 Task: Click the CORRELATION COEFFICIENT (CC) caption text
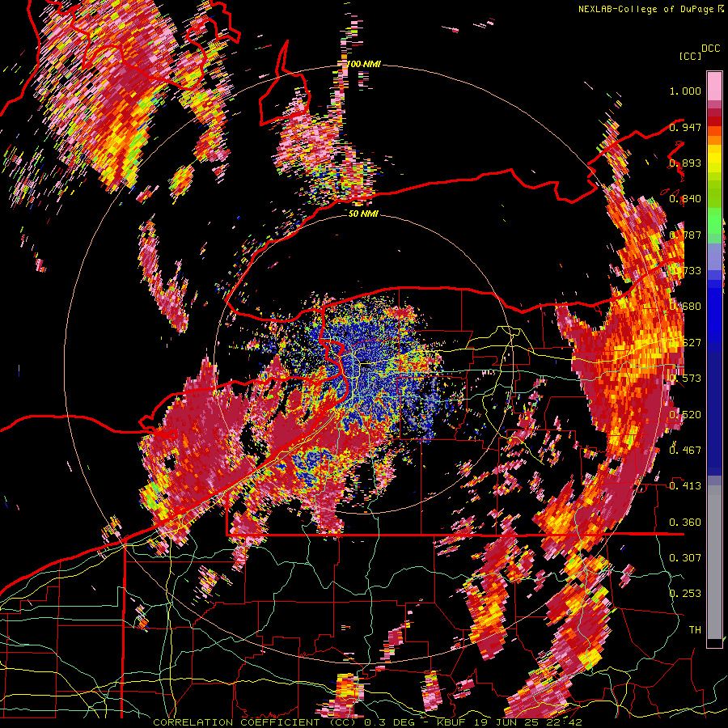(x=256, y=722)
